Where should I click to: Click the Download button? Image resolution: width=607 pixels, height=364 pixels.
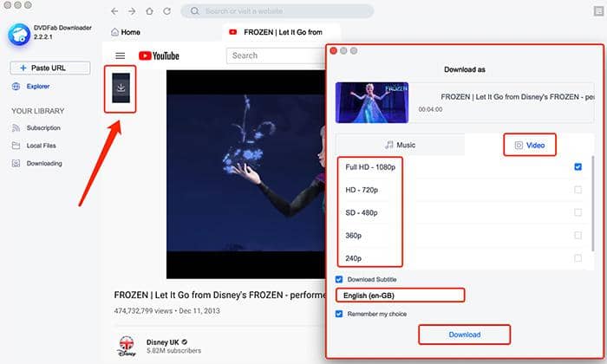tap(465, 335)
